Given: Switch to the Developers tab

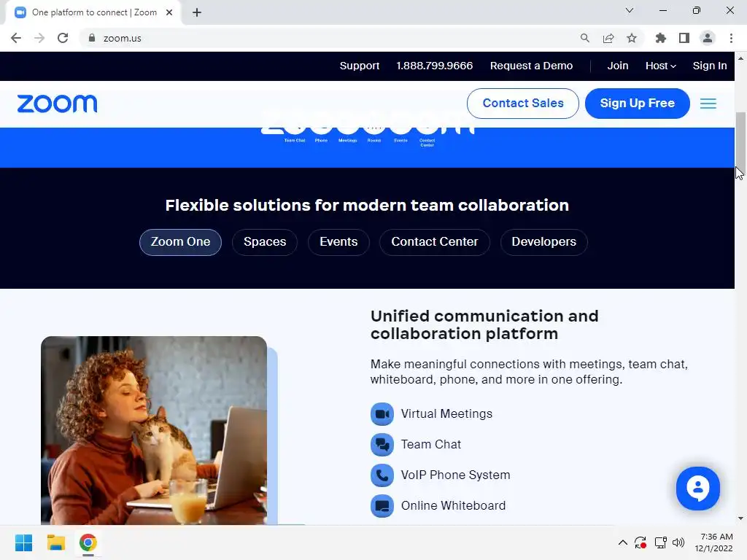Looking at the screenshot, I should pyautogui.click(x=544, y=242).
